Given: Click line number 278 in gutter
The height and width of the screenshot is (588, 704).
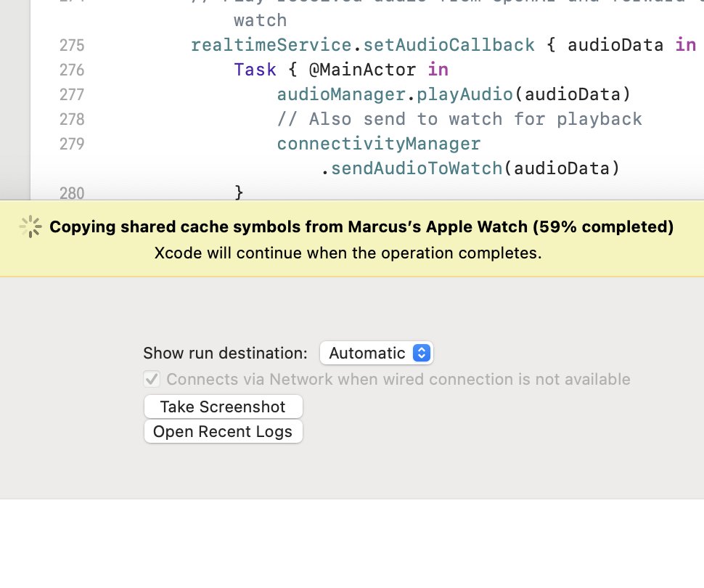Looking at the screenshot, I should (x=72, y=120).
